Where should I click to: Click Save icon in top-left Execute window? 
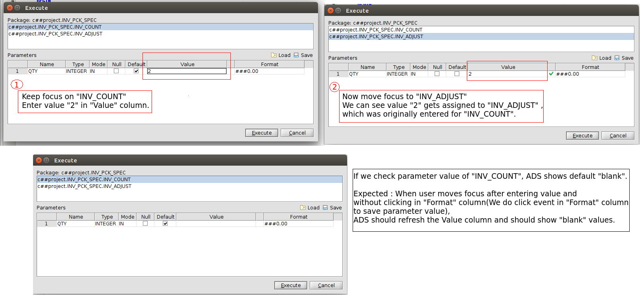pos(296,55)
